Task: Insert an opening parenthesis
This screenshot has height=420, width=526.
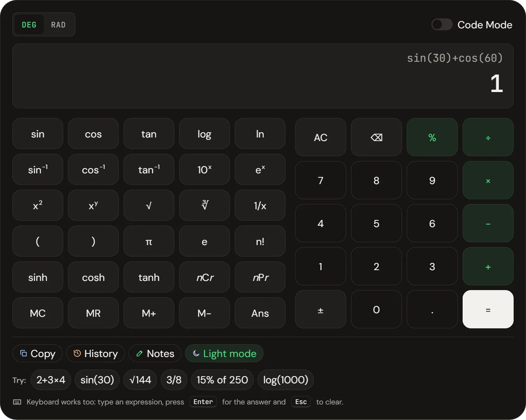Action: pyautogui.click(x=38, y=241)
